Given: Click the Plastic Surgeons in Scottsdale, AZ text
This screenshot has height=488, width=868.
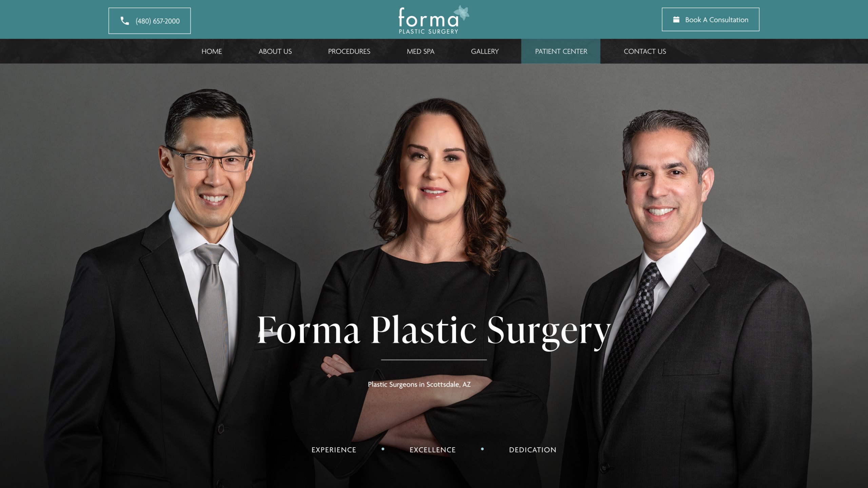Looking at the screenshot, I should pos(419,384).
